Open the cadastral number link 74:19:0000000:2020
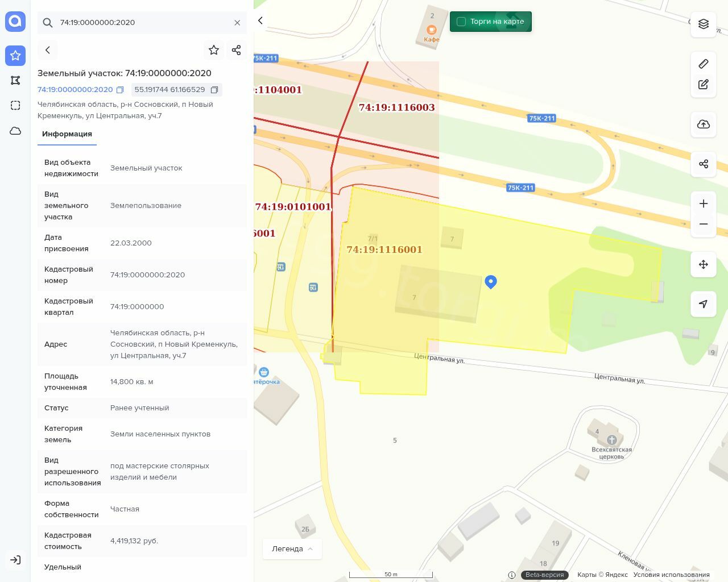The height and width of the screenshot is (582, 728). pyautogui.click(x=75, y=90)
